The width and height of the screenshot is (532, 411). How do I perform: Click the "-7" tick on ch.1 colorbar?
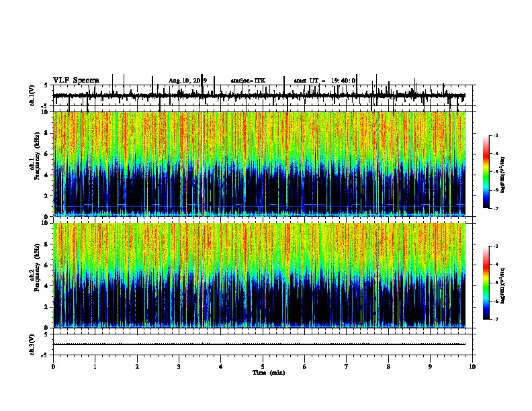496,208
